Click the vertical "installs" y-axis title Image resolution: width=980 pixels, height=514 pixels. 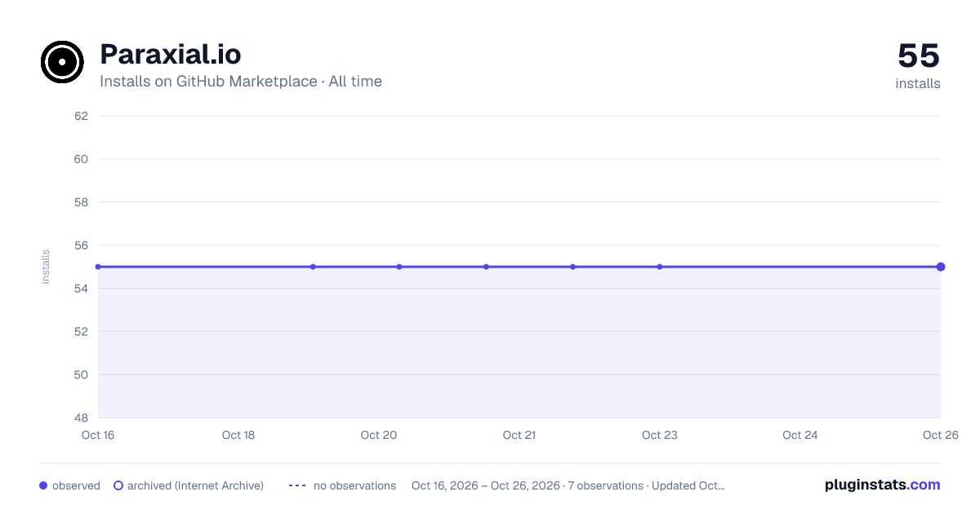click(x=46, y=267)
